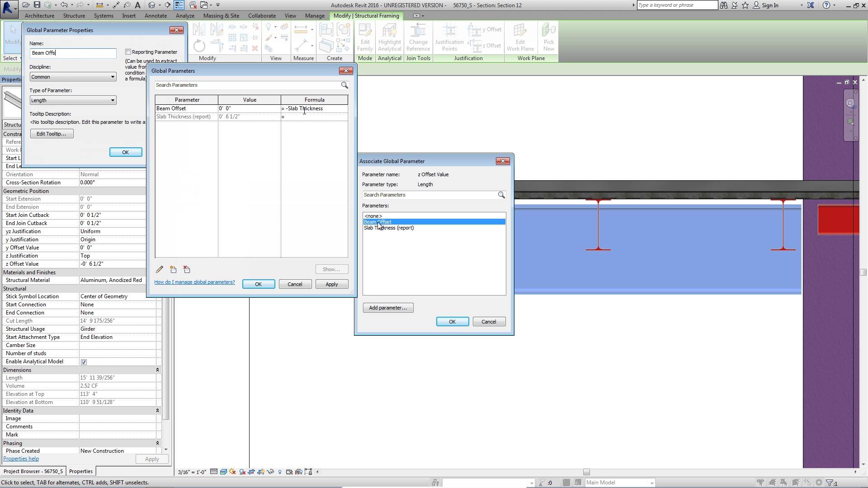This screenshot has height=488, width=868.
Task: Collapse the Identity Data properties group
Action: point(157,411)
